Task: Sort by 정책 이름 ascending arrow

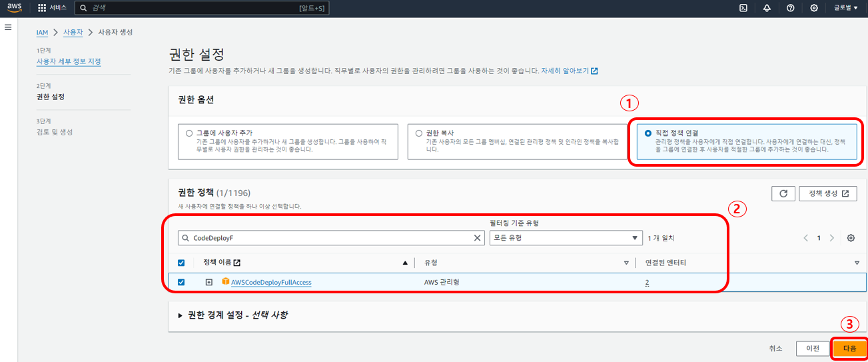Action: coord(405,263)
